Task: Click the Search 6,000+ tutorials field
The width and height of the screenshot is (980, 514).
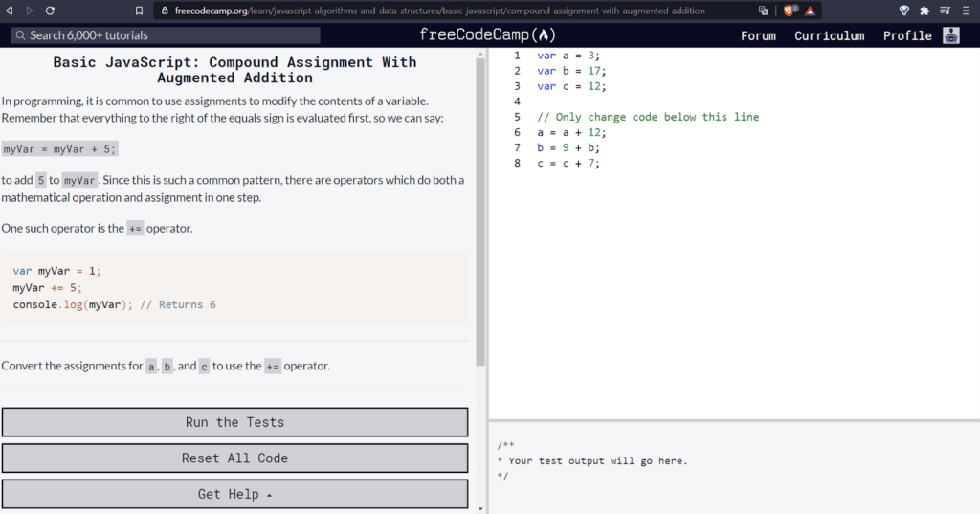Action: (x=165, y=35)
